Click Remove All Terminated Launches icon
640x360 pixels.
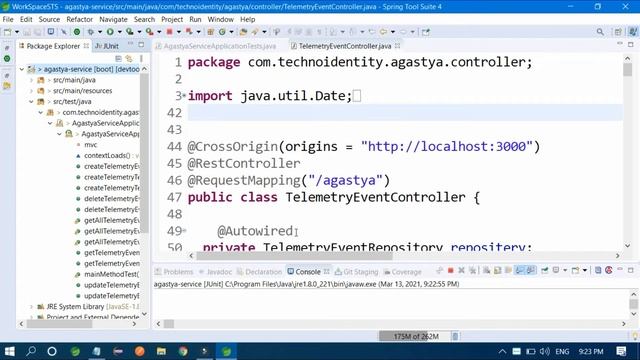coord(473,270)
